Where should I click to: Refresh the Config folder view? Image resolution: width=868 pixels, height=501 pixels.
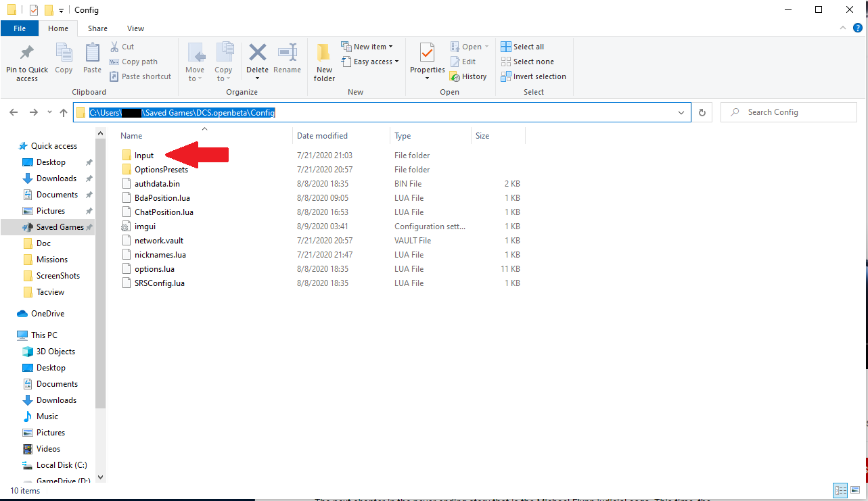pos(702,112)
